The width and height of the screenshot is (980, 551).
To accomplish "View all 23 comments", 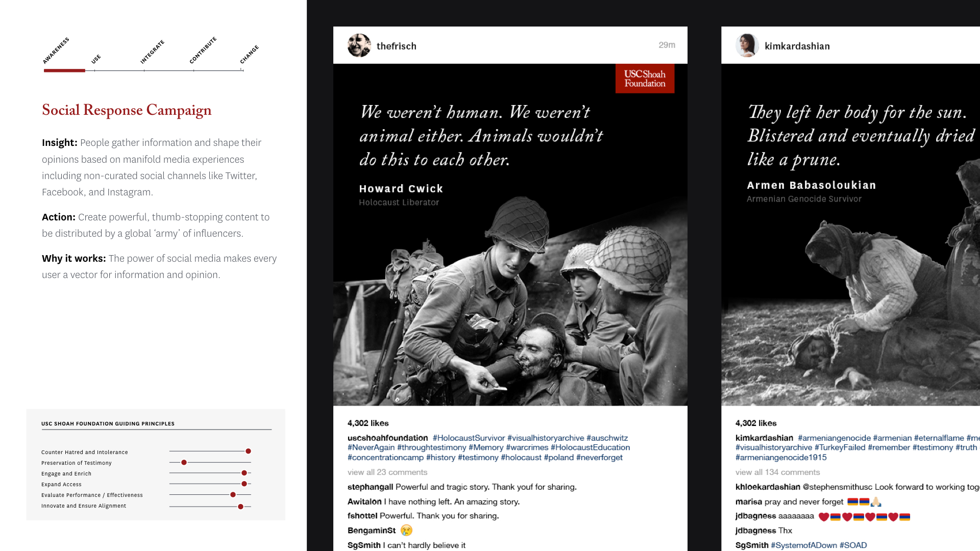I will click(387, 472).
